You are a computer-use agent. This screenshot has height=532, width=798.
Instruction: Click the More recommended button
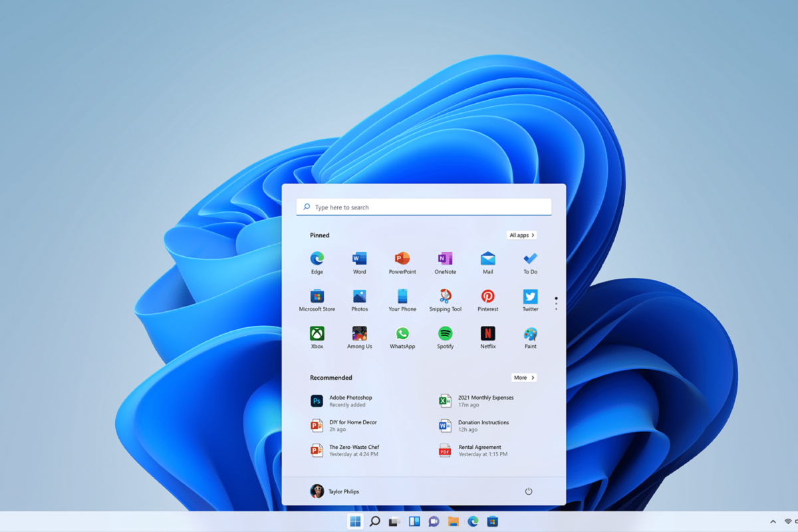[524, 377]
